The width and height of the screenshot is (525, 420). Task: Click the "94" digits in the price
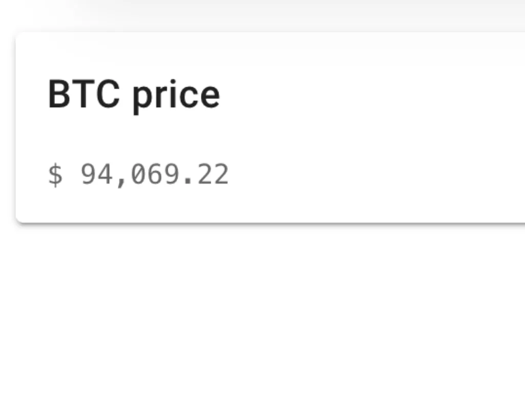(x=97, y=175)
